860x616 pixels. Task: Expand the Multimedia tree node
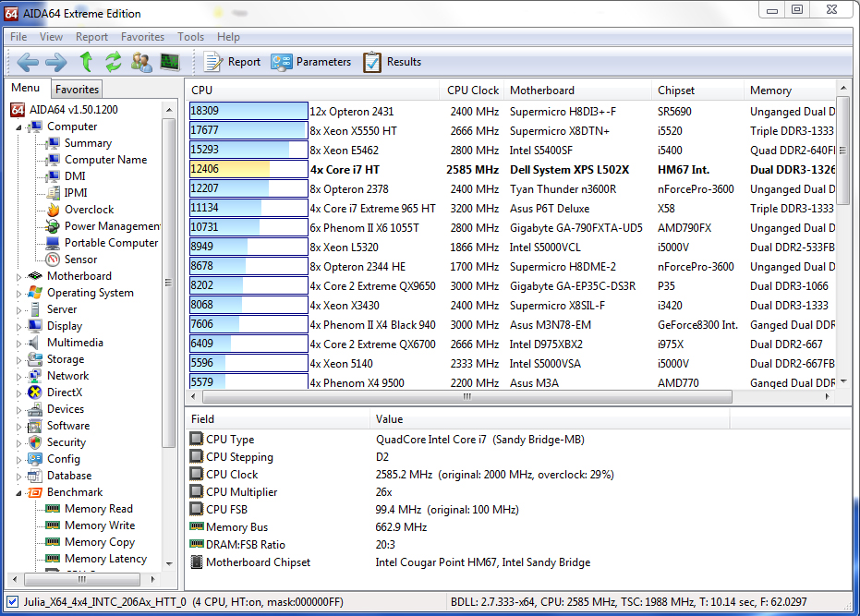click(18, 344)
